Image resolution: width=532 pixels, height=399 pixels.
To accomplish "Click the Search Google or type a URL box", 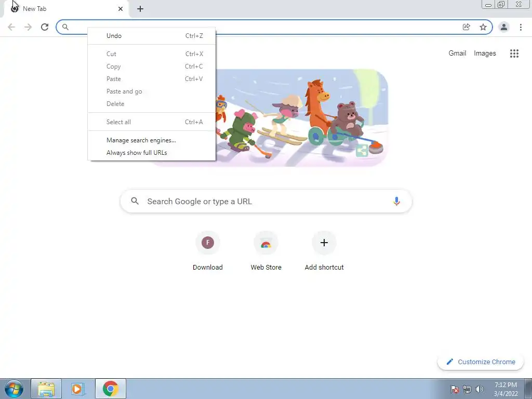I will (x=266, y=201).
